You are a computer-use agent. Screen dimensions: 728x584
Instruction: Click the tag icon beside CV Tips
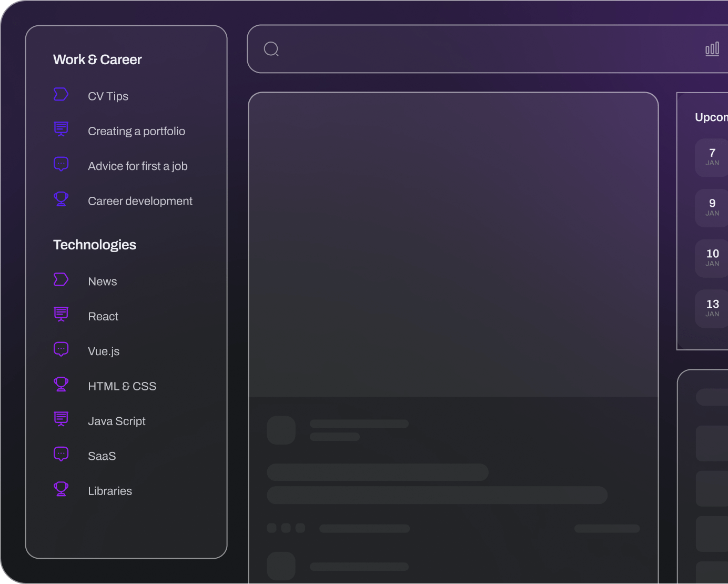tap(61, 94)
